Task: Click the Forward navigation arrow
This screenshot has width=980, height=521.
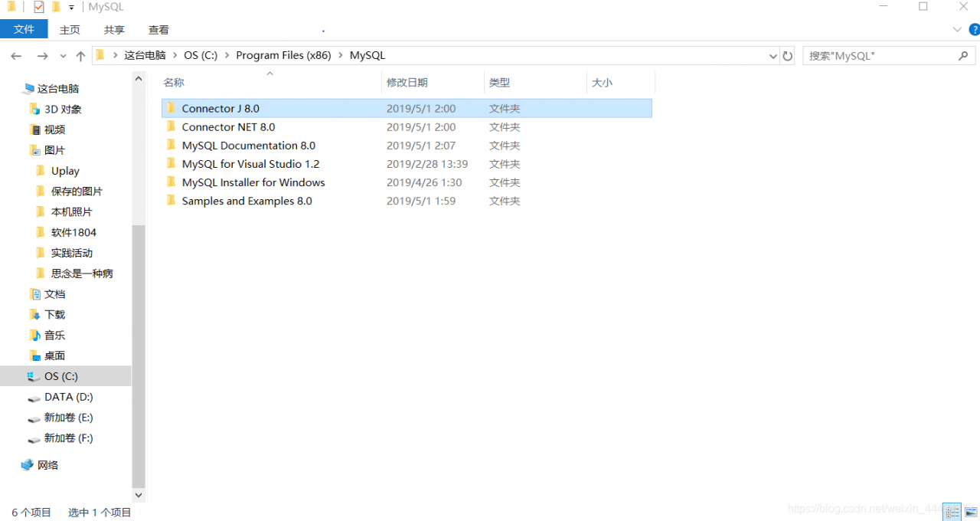Action: point(42,56)
